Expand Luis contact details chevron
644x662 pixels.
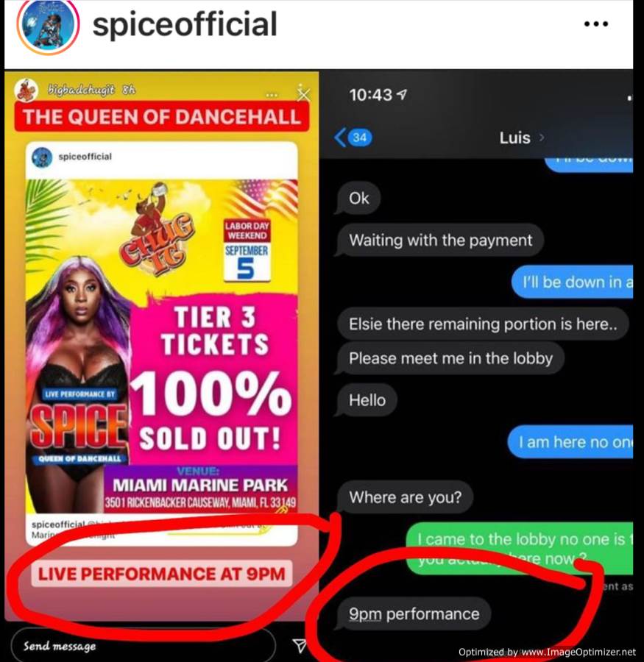[x=541, y=138]
